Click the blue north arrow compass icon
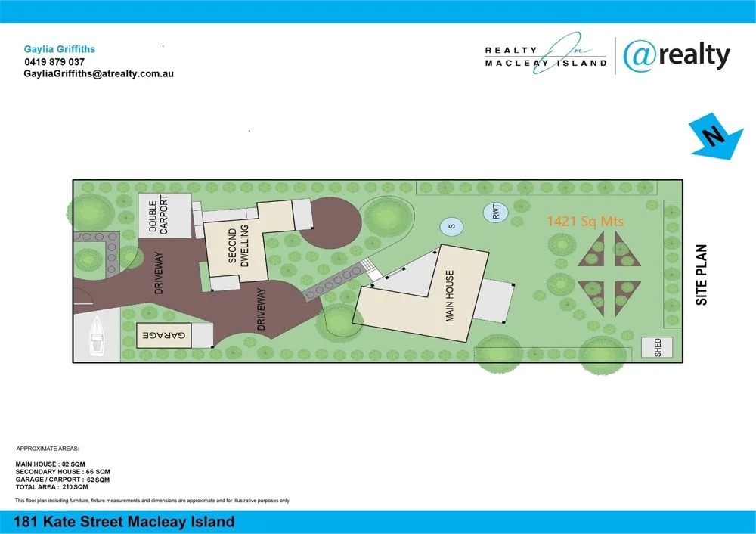The height and width of the screenshot is (534, 756). pos(716,136)
